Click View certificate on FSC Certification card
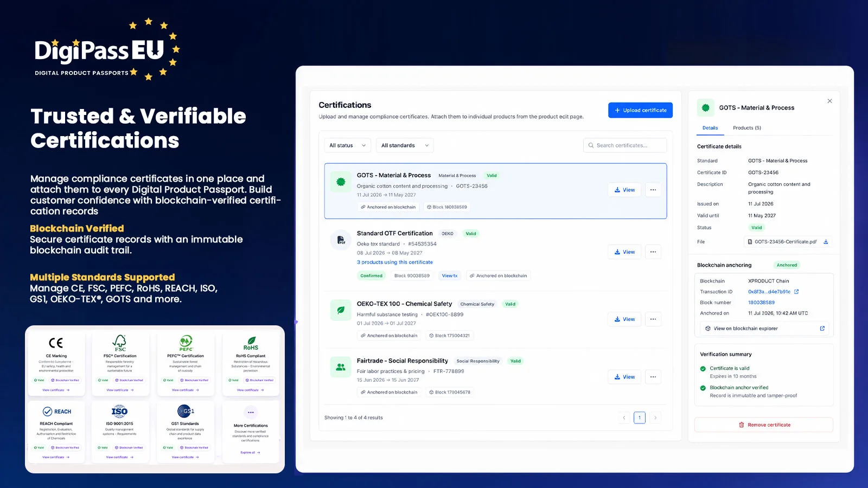The width and height of the screenshot is (868, 488). click(x=120, y=390)
